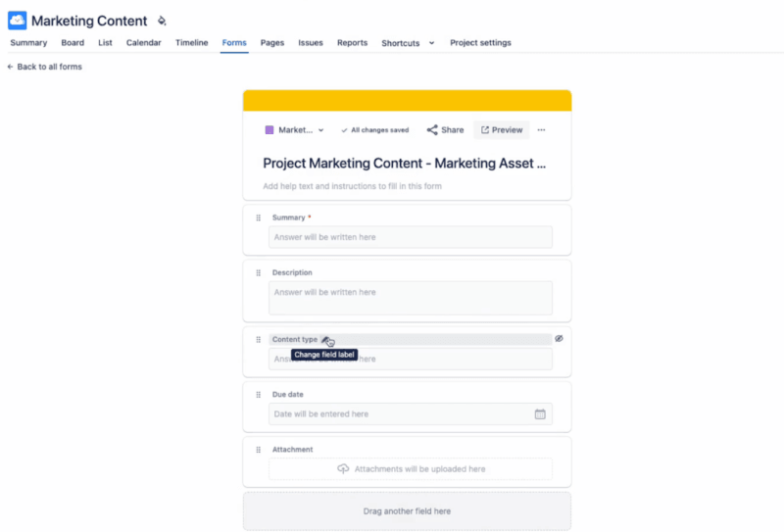
Task: Click the Share button
Action: pyautogui.click(x=446, y=130)
